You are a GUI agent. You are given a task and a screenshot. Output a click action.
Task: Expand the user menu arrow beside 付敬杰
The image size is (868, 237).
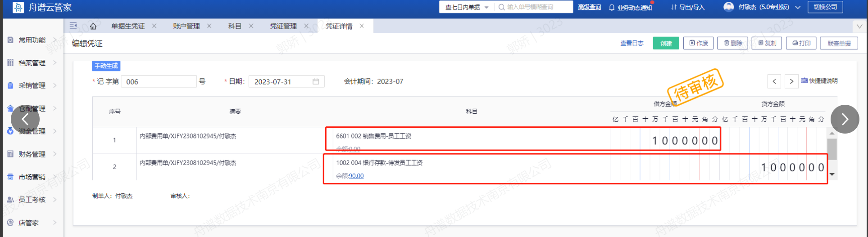798,7
